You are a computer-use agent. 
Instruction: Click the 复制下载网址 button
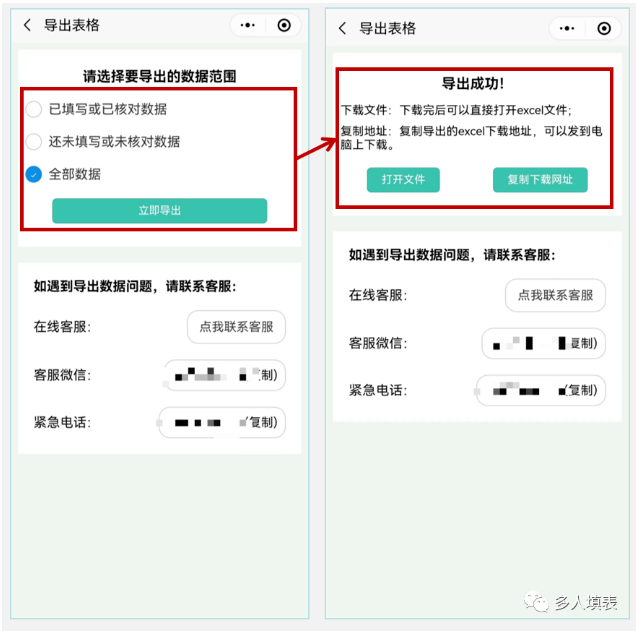point(540,180)
